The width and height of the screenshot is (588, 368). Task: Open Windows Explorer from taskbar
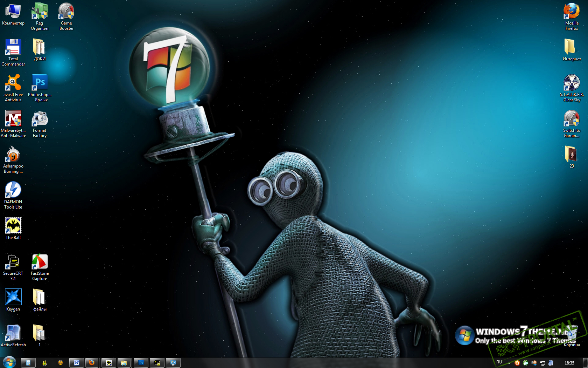point(124,363)
